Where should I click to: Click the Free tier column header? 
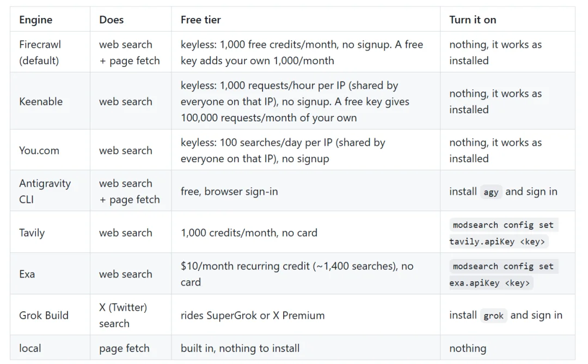click(200, 20)
